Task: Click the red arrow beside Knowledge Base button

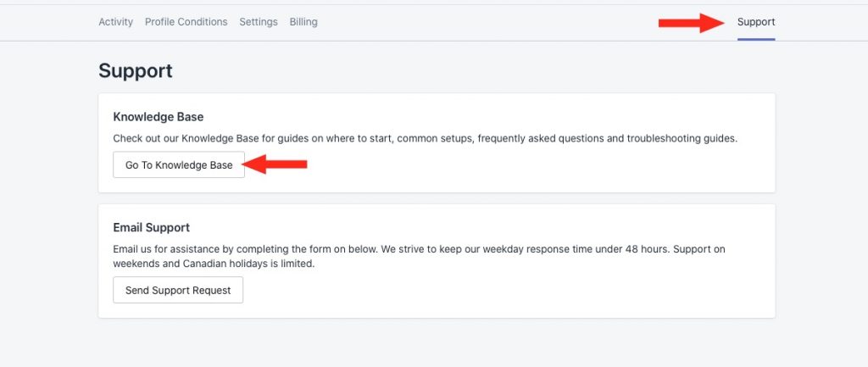Action: click(275, 164)
